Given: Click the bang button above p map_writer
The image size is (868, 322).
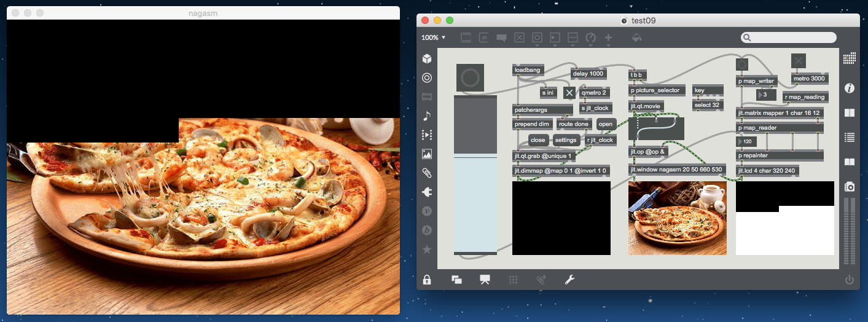Looking at the screenshot, I should (742, 64).
